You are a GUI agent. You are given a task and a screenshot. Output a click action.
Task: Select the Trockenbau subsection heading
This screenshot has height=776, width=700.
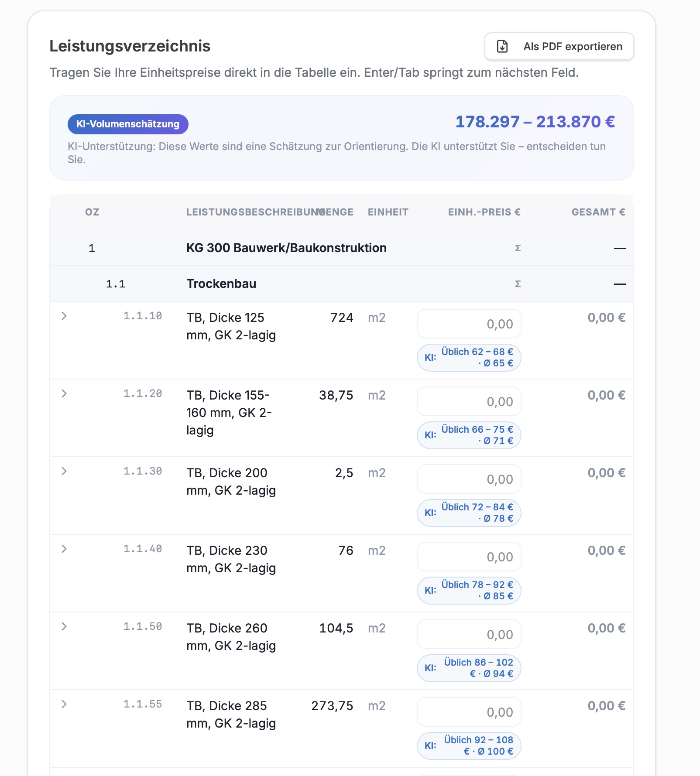click(x=221, y=284)
